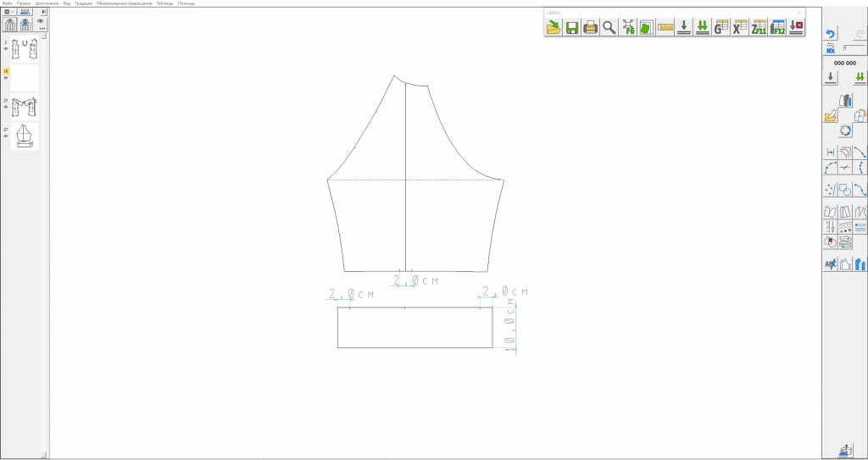Select the piece 27 thumbnail
The width and height of the screenshot is (868, 460).
pyautogui.click(x=25, y=136)
